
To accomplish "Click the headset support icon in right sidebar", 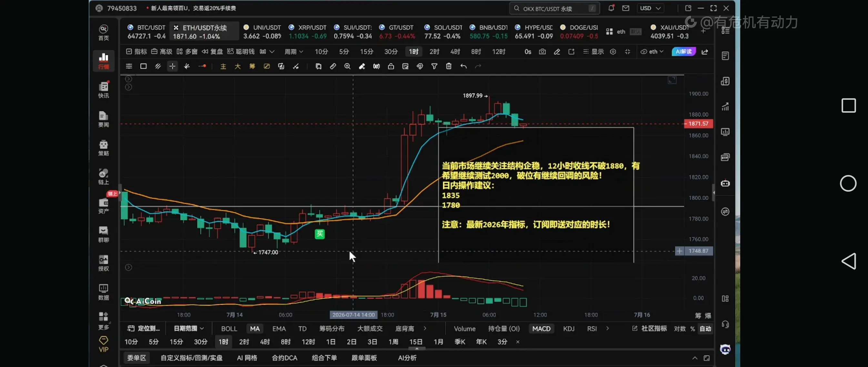I will pos(725,324).
